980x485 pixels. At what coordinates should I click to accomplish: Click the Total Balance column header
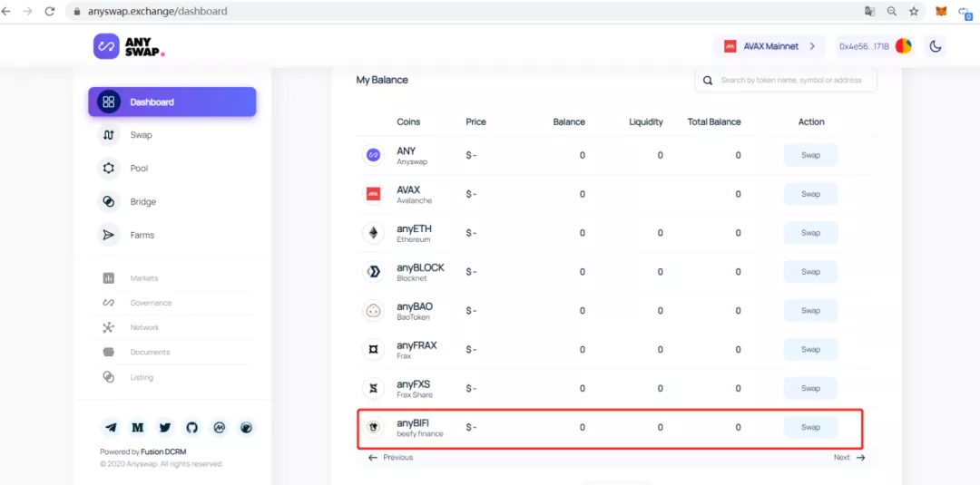pyautogui.click(x=714, y=121)
